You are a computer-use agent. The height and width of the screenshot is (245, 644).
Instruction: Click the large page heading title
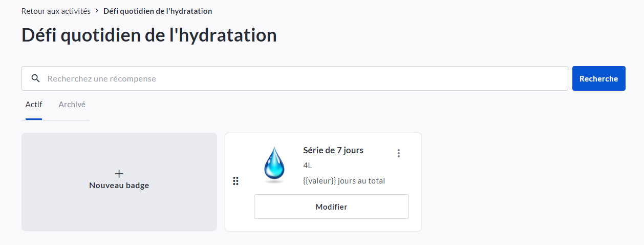[x=149, y=35]
